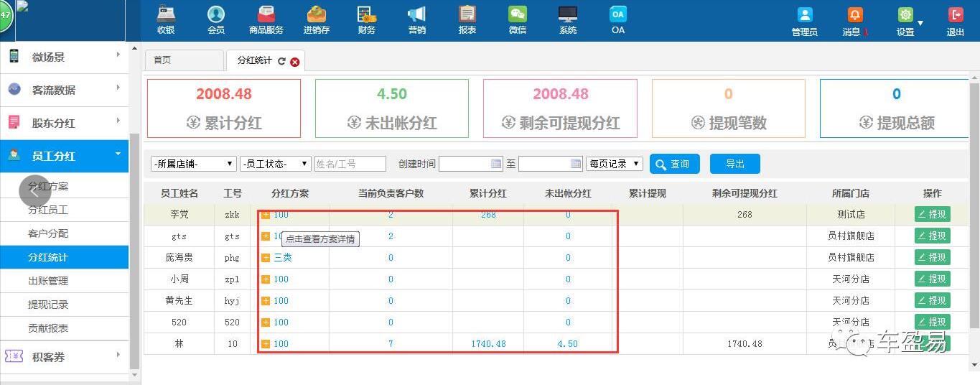
Task: Click 提现 button for 李党
Action: (x=932, y=214)
